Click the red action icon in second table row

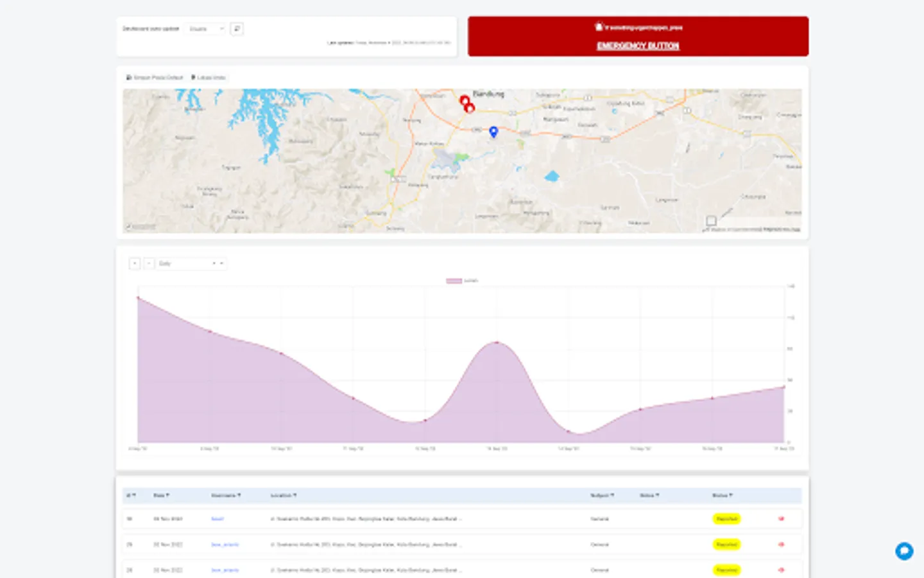coord(781,545)
